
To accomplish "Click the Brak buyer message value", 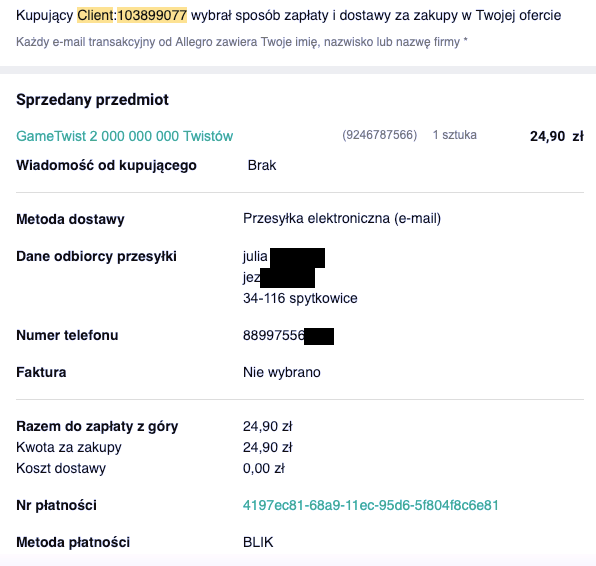I will pos(262,165).
